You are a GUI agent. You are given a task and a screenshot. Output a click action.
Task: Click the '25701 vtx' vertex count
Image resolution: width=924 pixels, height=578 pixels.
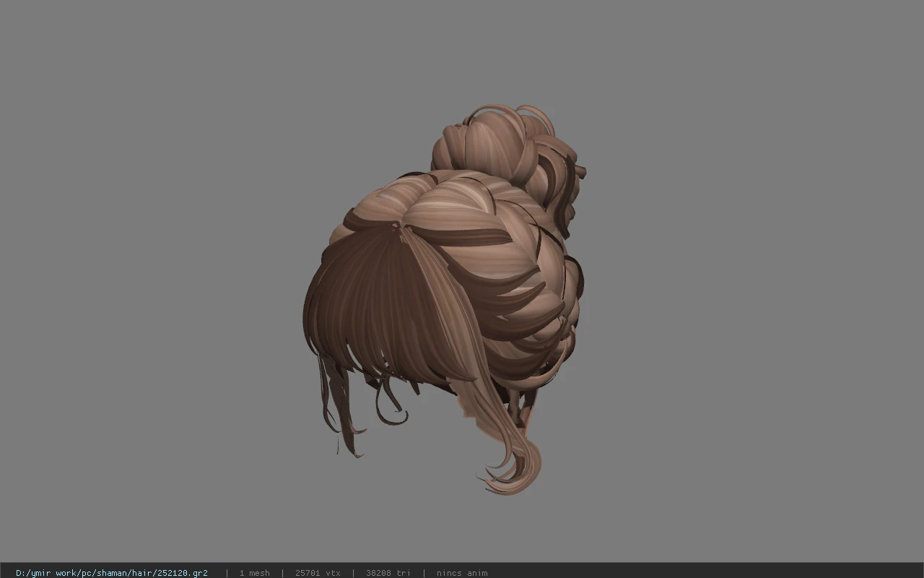318,573
